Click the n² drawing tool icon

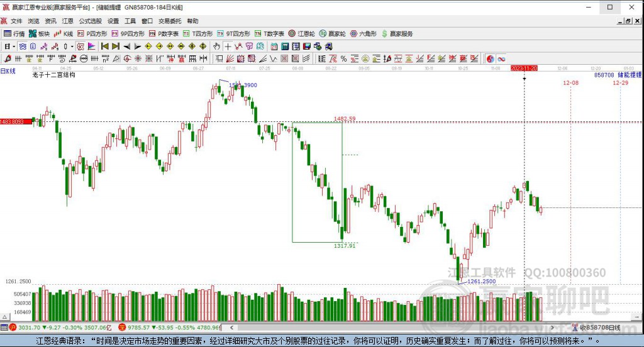106,58
